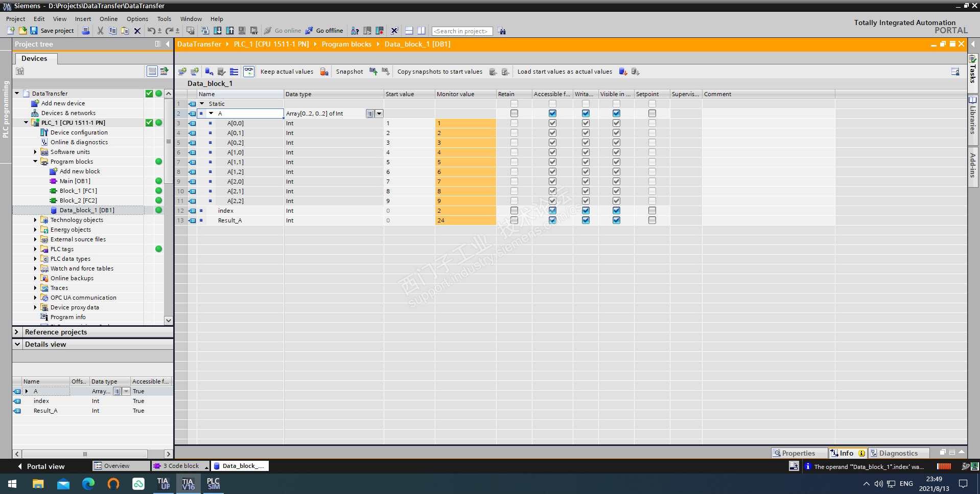The width and height of the screenshot is (980, 494).
Task: Click the Insert row icon in DB toolbar
Action: tap(182, 72)
